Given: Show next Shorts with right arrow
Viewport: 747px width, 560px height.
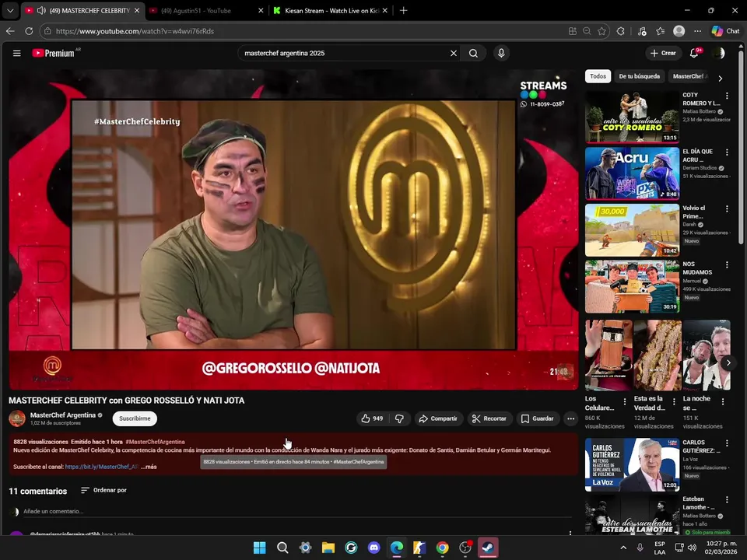Looking at the screenshot, I should click(728, 363).
